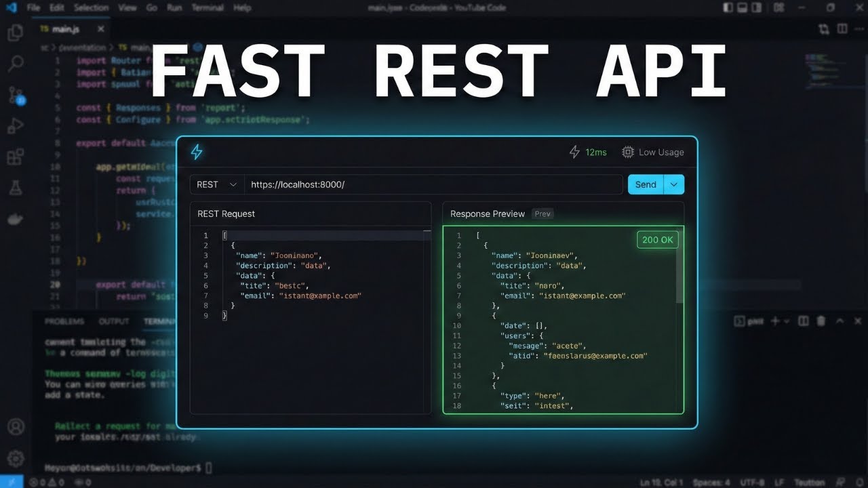
Task: Open the Terminal menu
Action: (x=208, y=7)
